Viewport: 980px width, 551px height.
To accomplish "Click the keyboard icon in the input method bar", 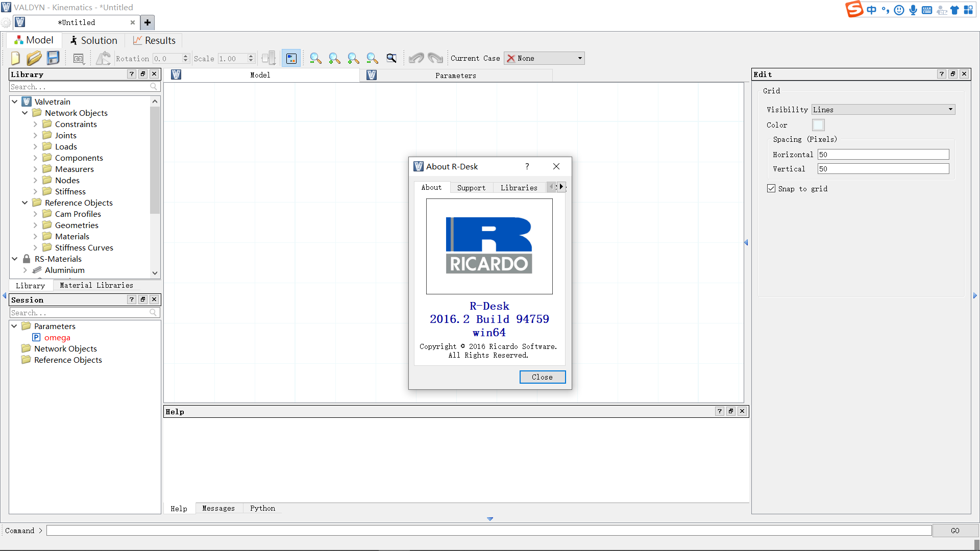I will (927, 10).
